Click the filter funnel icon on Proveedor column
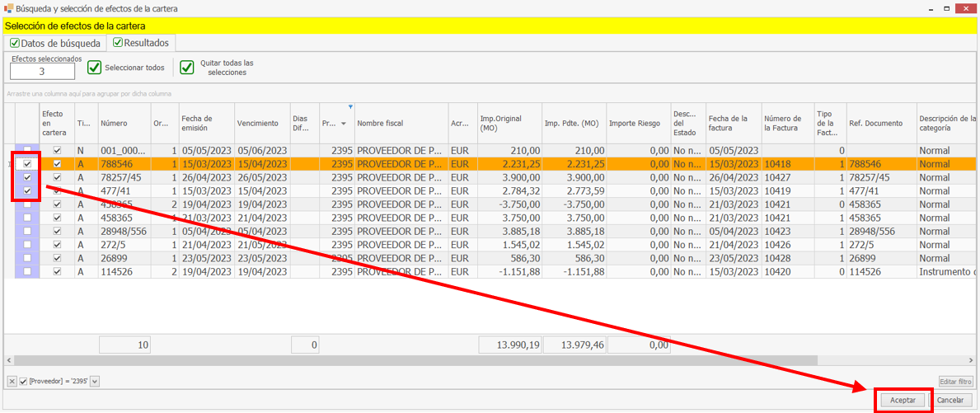This screenshot has height=413, width=980. tap(350, 107)
